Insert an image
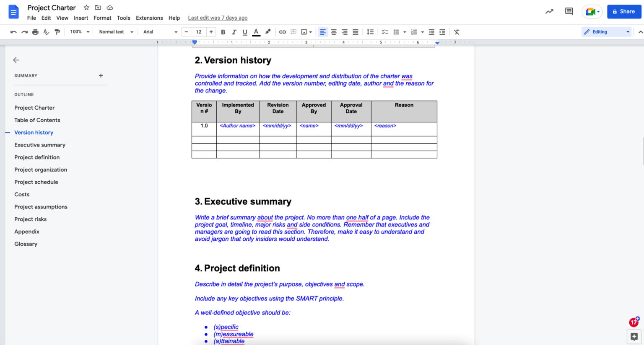Screen dimensions: 644x345 tap(305, 32)
